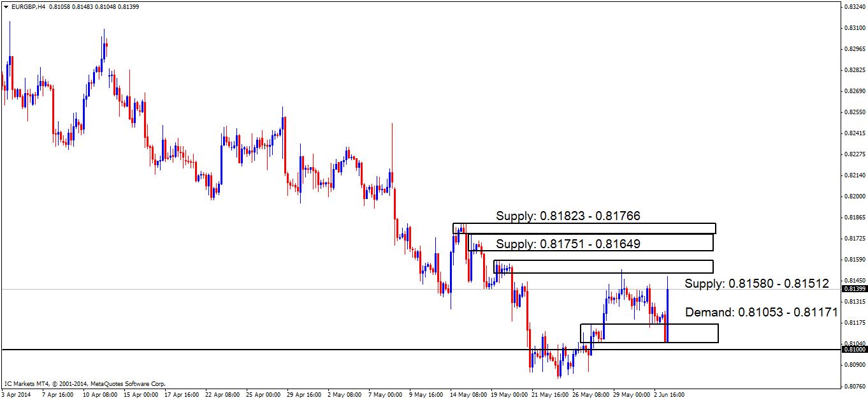868x400 pixels.
Task: Click price axis value 0.80760
Action: 854,386
